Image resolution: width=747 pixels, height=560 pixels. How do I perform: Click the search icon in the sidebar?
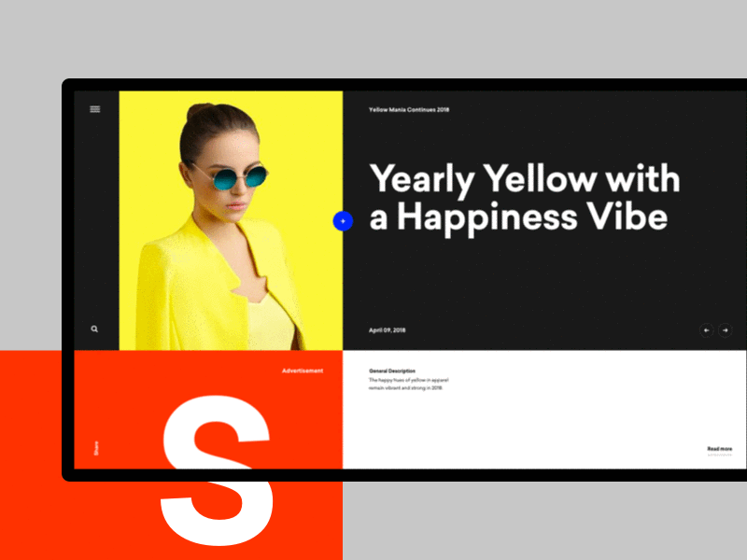coord(94,328)
